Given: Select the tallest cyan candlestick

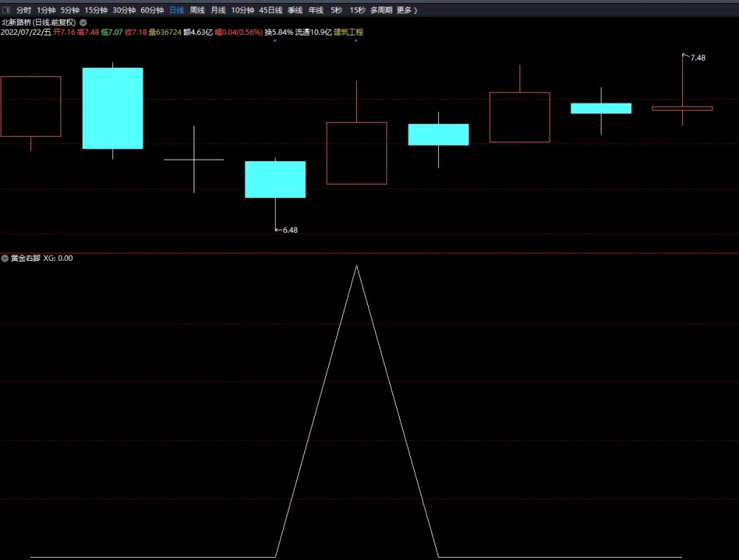Looking at the screenshot, I should 112,109.
